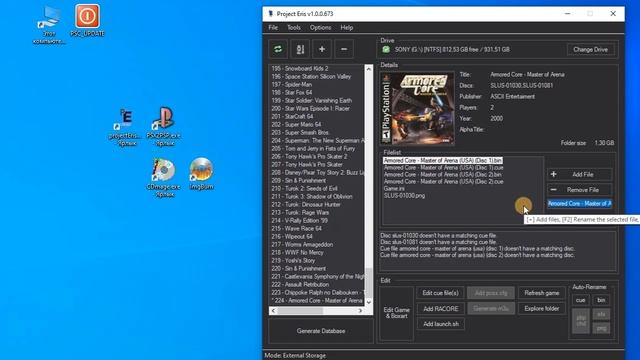Click the game list scroll up arrow
The width and height of the screenshot is (640, 360).
click(369, 69)
